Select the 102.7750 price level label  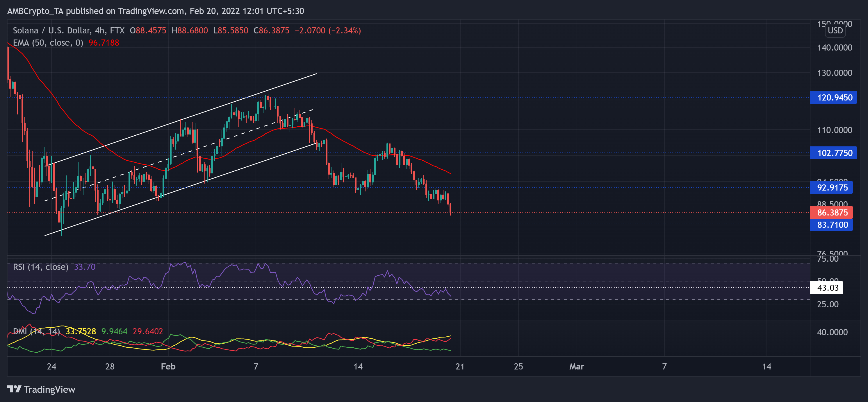(x=833, y=153)
